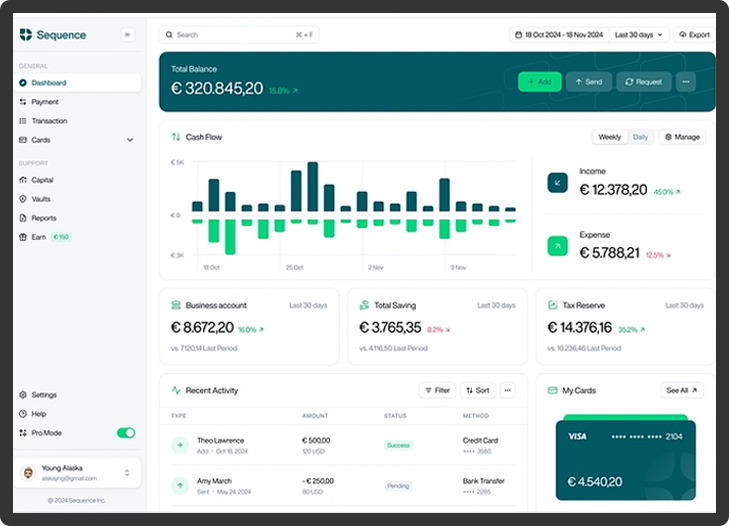Click the Settings gear in the sidebar
Image resolution: width=729 pixels, height=526 pixels.
[x=23, y=395]
